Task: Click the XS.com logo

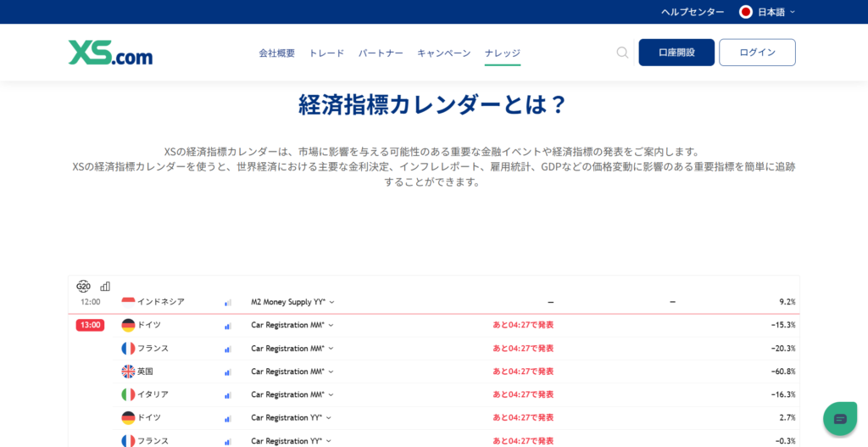Action: coord(110,53)
